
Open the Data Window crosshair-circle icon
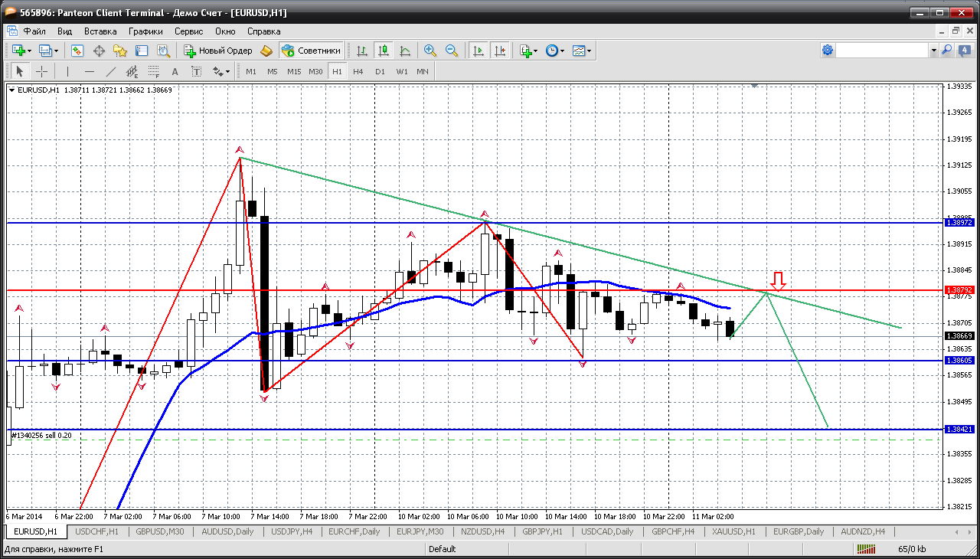tap(99, 51)
